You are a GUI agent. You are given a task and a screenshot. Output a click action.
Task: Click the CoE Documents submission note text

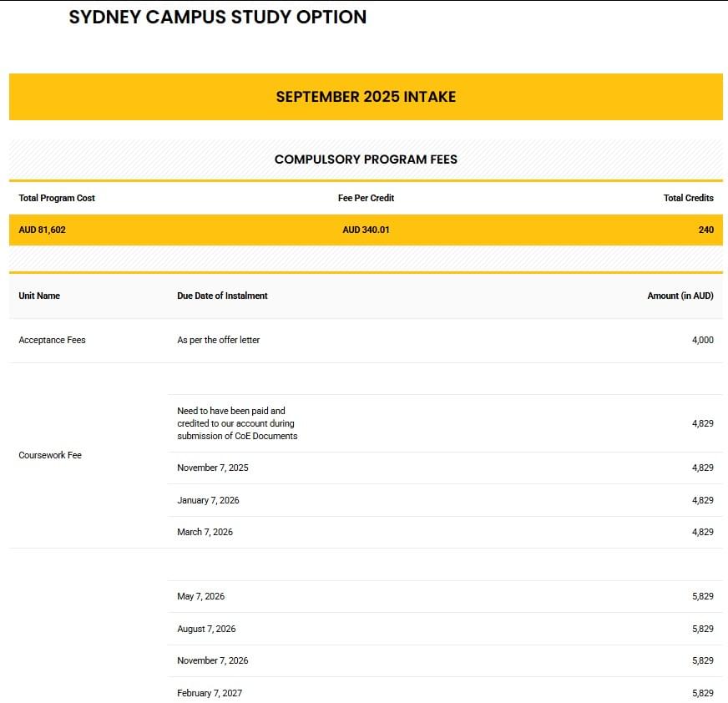coord(237,423)
